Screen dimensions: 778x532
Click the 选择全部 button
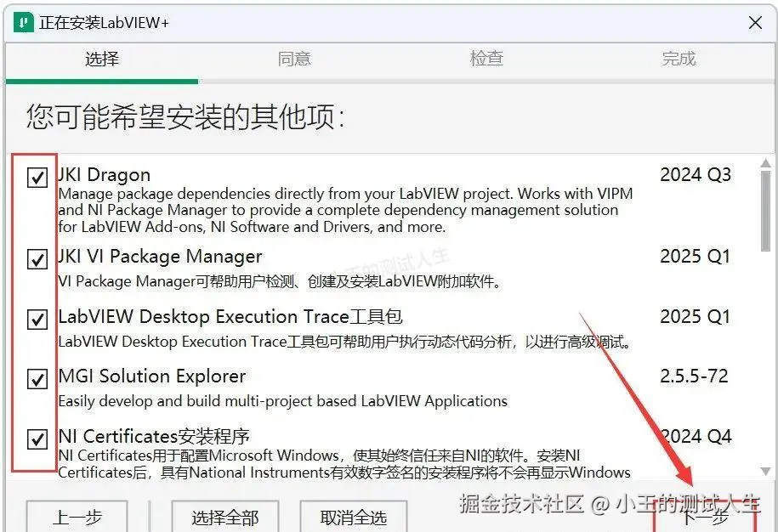pyautogui.click(x=225, y=517)
